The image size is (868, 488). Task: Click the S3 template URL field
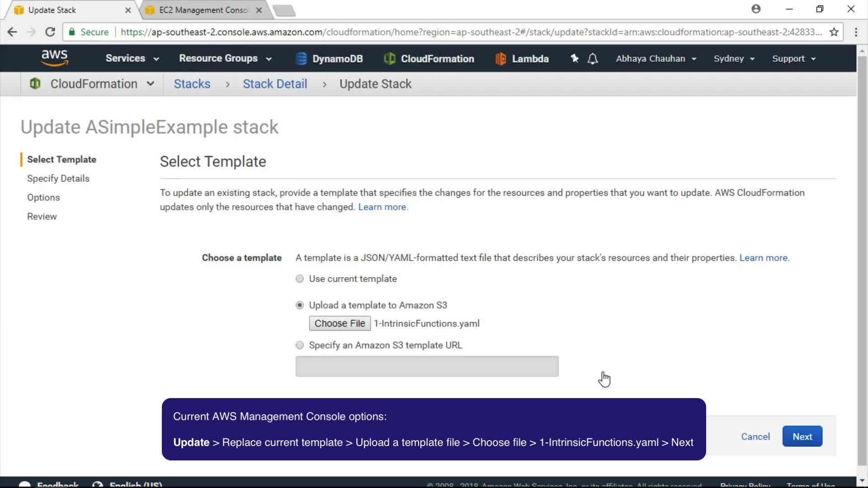click(x=427, y=366)
